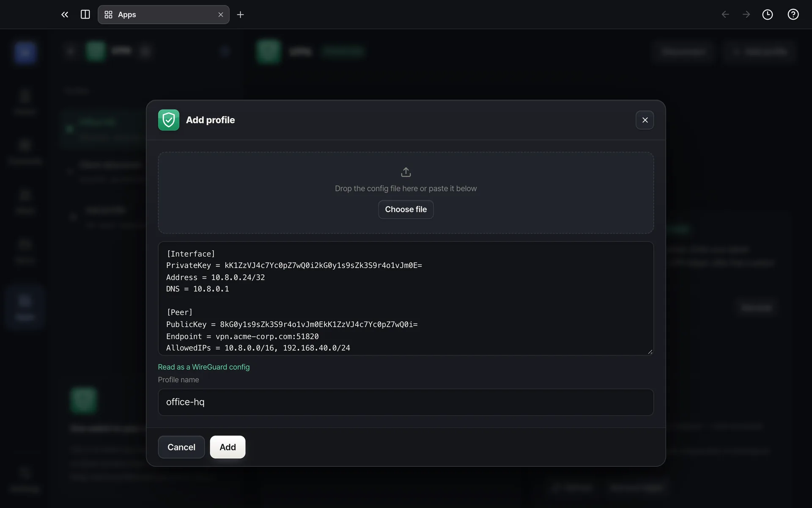Click inside the config text area
Screen dimensions: 812x508
[x=406, y=298]
